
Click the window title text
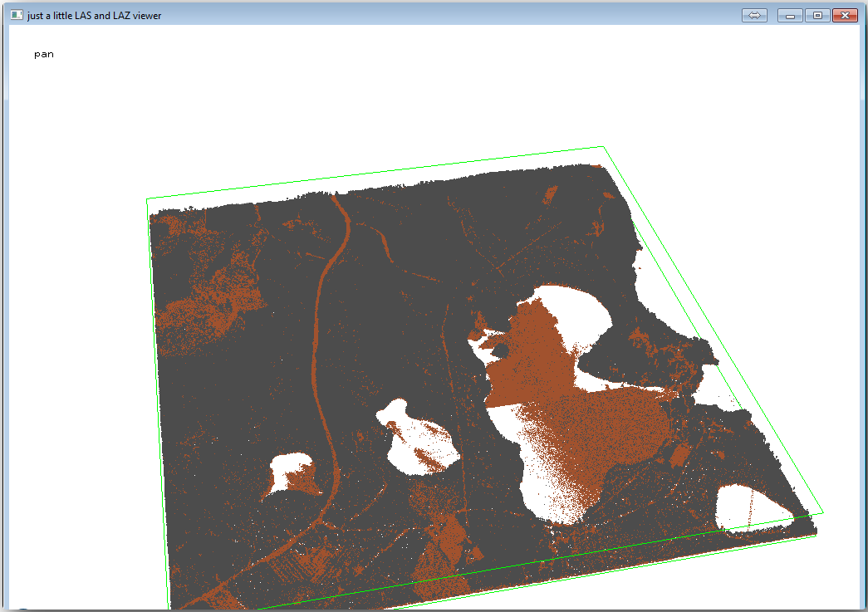click(94, 15)
